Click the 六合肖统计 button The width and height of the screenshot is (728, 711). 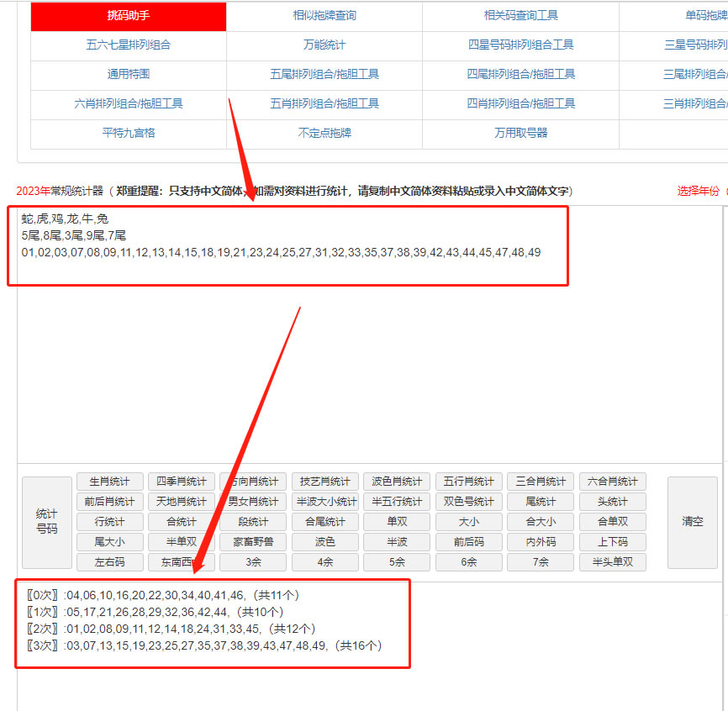tap(612, 482)
